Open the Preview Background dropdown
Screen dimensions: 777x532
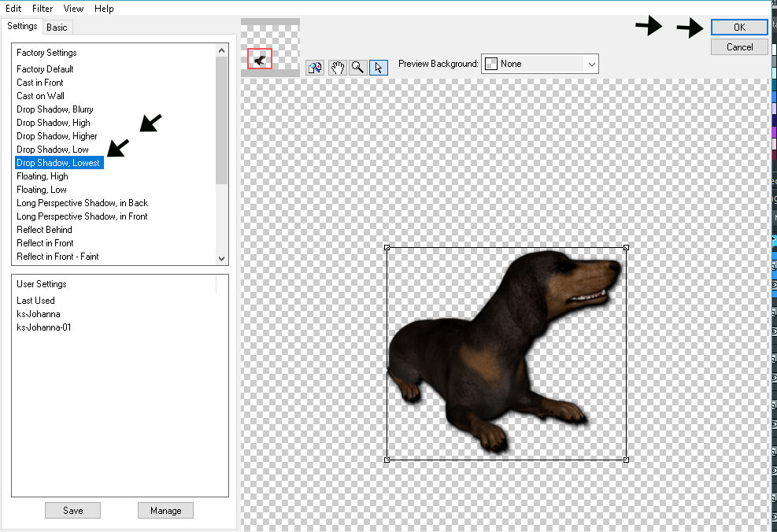click(x=539, y=64)
